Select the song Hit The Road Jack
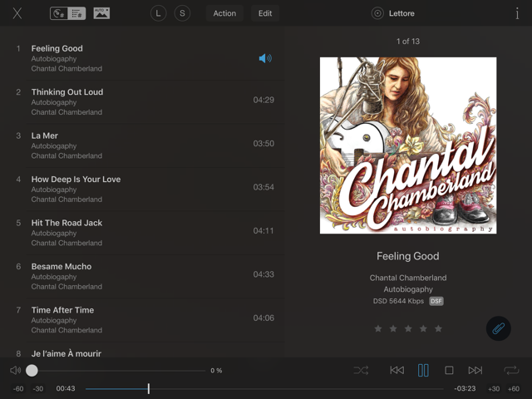The image size is (532, 399). pos(66,223)
